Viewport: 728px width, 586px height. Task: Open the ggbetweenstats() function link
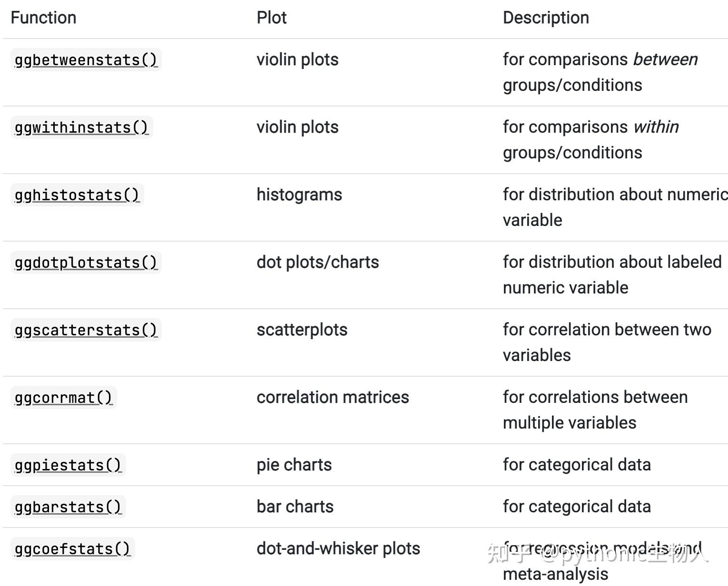point(86,60)
